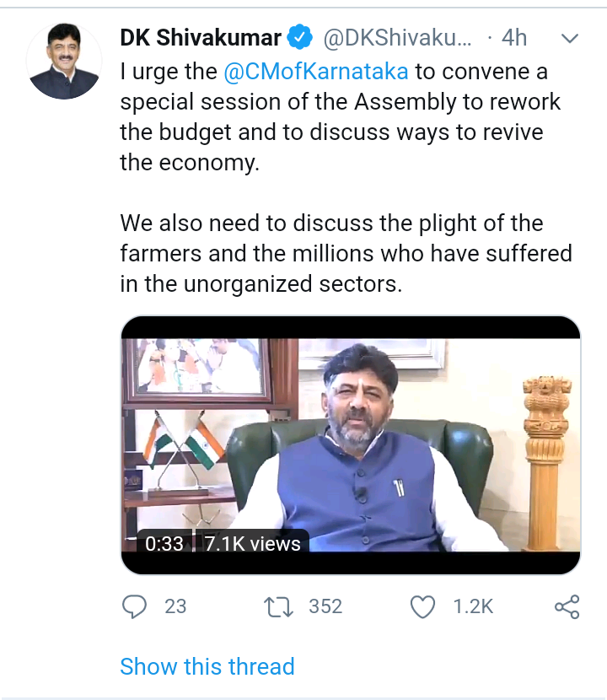
Task: Click the paragraph about farmers' plight
Action: [x=346, y=254]
